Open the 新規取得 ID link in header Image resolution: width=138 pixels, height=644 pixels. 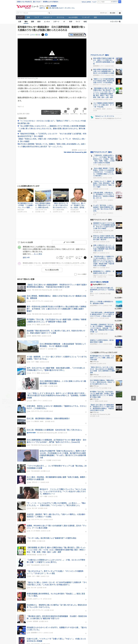point(54,6)
